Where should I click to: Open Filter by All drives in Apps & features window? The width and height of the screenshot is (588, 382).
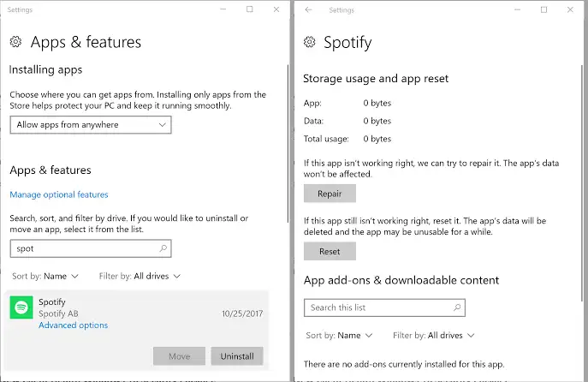[140, 276]
